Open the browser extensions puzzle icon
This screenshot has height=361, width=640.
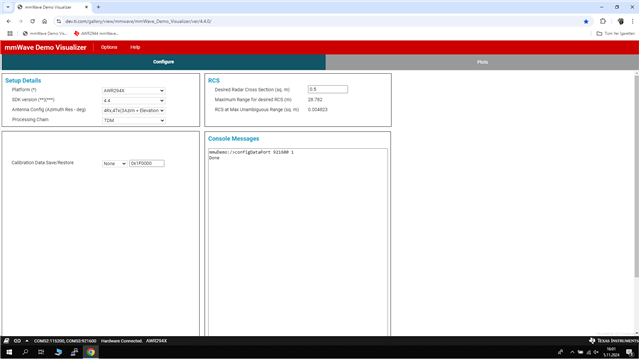point(603,21)
